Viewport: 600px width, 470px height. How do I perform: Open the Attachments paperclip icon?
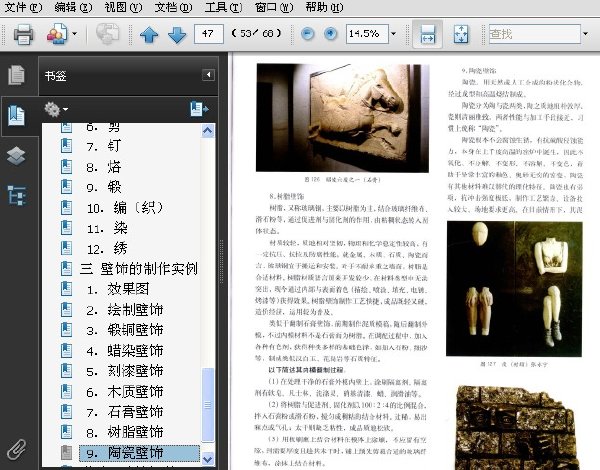click(x=16, y=449)
